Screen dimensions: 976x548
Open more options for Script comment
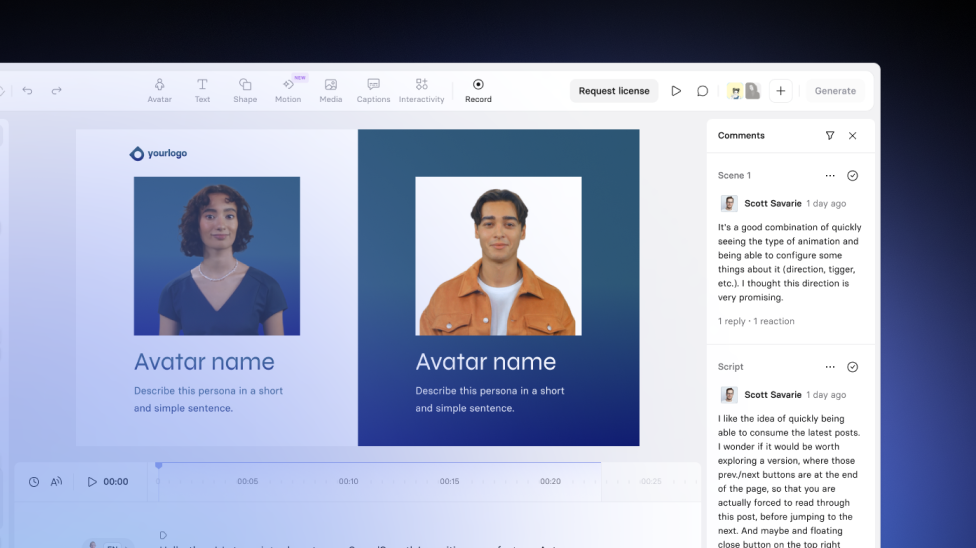click(830, 367)
